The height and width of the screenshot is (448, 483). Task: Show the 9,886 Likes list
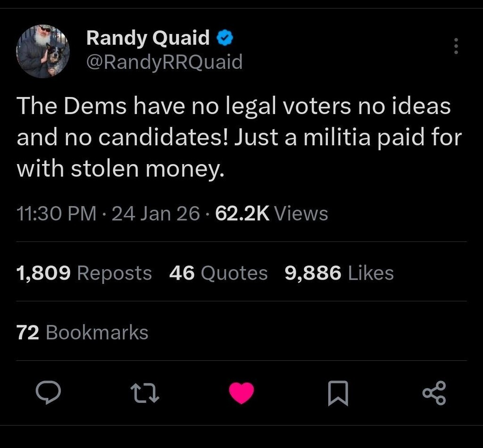339,273
